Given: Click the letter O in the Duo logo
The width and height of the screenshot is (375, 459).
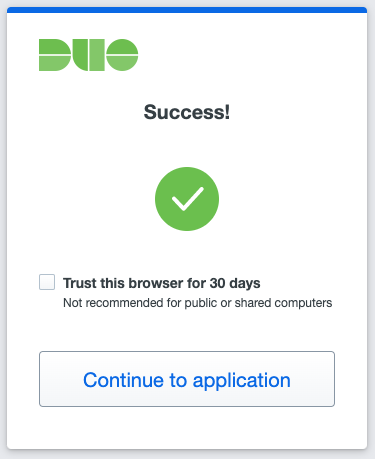Looking at the screenshot, I should click(x=122, y=55).
